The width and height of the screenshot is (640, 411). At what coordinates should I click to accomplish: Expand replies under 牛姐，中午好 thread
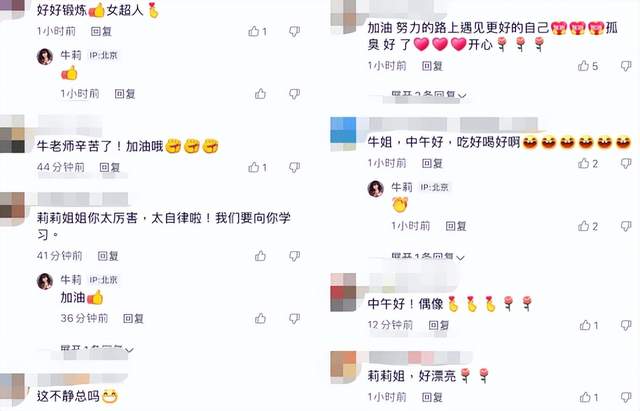click(428, 257)
